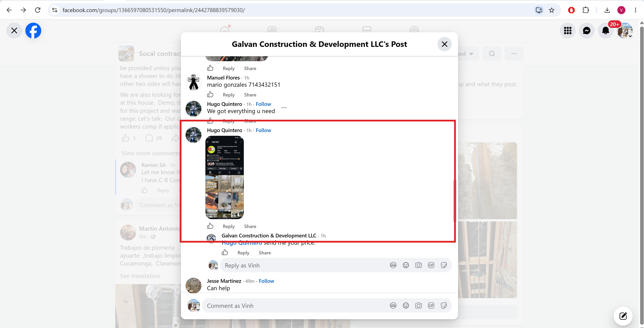Open Hugo Quintero's Instagram screenshot image

point(225,177)
